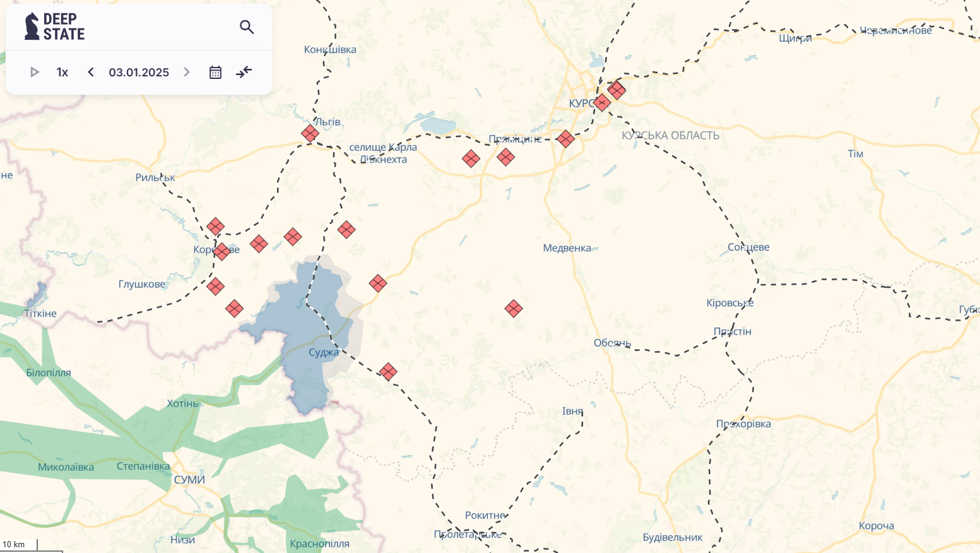Click unit marker east of Глушкове
Image resolution: width=980 pixels, height=553 pixels.
[x=215, y=287]
